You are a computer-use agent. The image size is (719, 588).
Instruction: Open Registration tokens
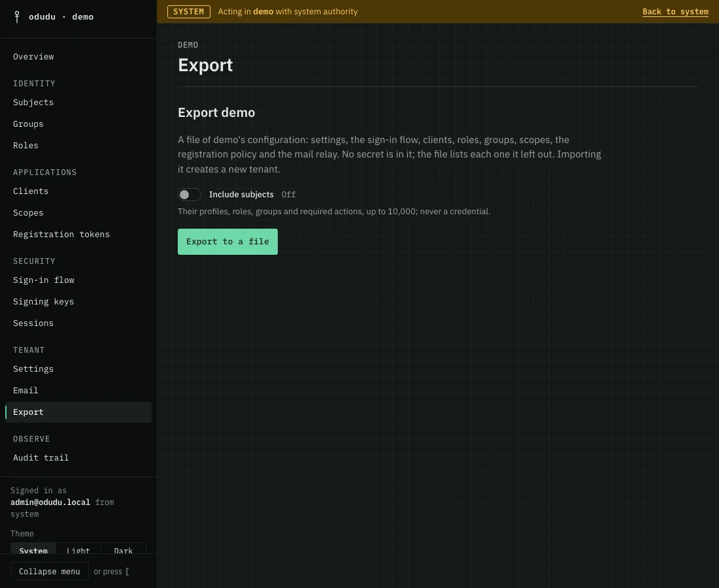click(x=78, y=235)
